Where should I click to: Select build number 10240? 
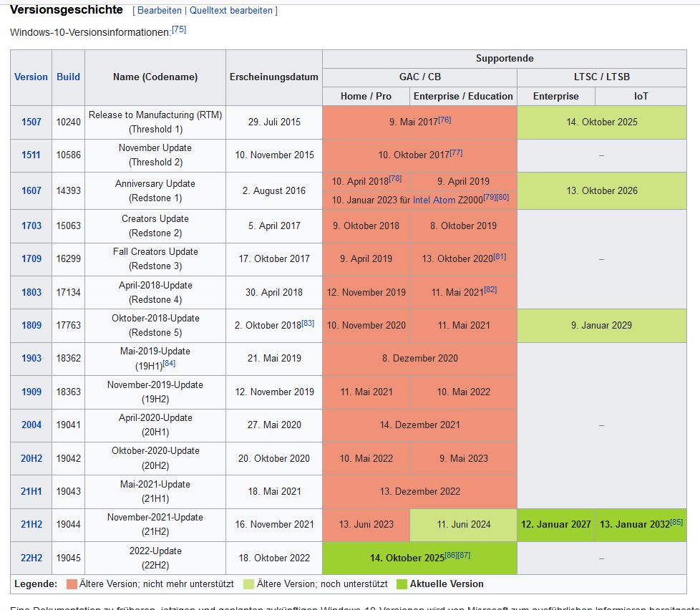coord(68,122)
